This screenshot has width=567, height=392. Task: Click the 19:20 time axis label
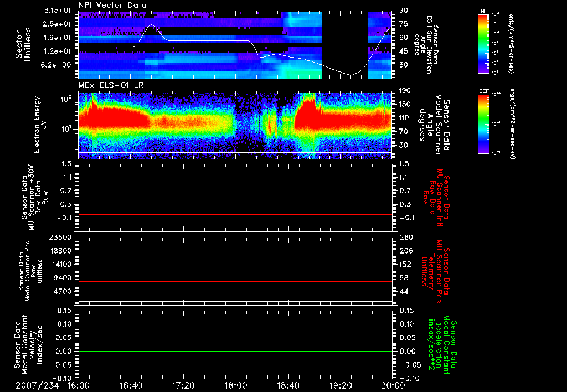point(341,386)
